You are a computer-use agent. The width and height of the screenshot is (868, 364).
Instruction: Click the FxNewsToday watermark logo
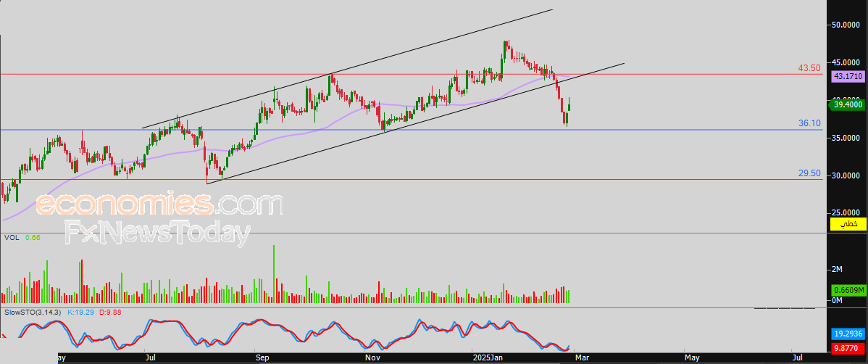(157, 233)
